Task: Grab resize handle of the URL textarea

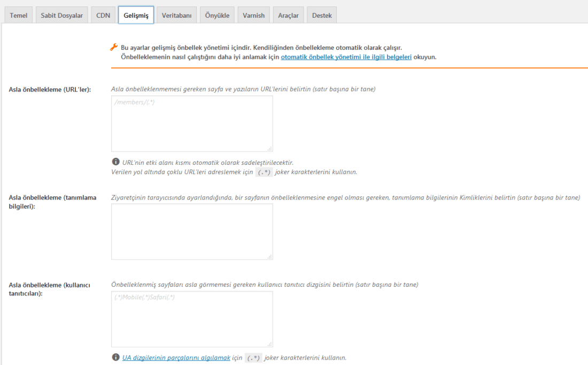Action: [269, 149]
